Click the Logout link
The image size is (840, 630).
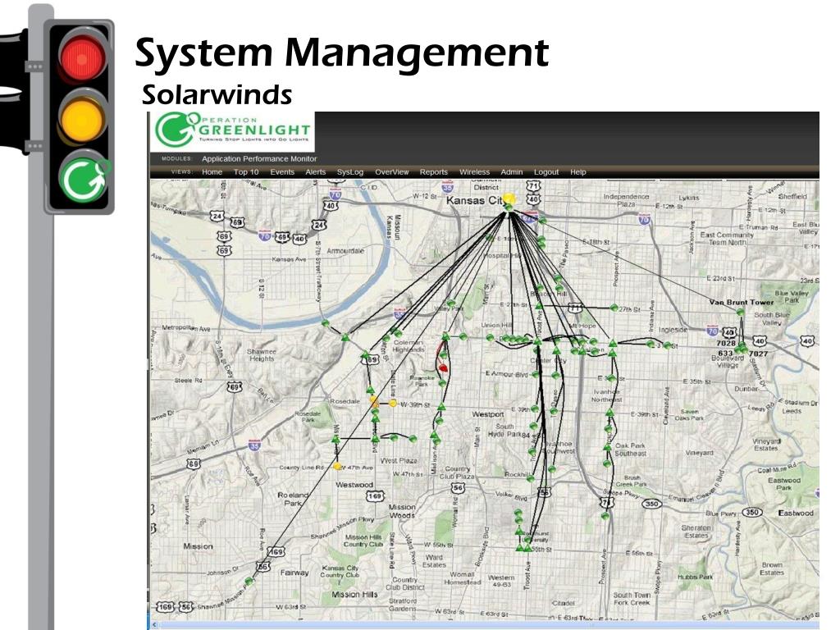(546, 172)
